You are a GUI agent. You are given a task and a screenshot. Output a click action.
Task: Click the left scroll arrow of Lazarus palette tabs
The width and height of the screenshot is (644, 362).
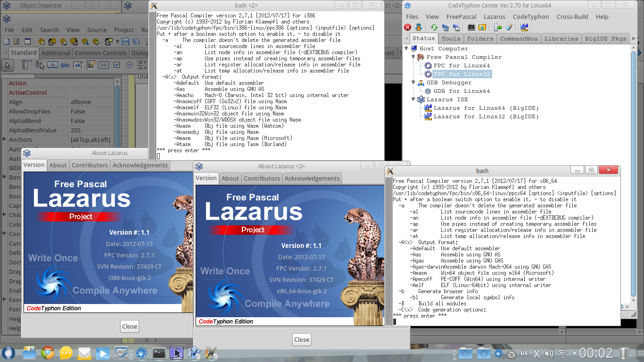5,53
